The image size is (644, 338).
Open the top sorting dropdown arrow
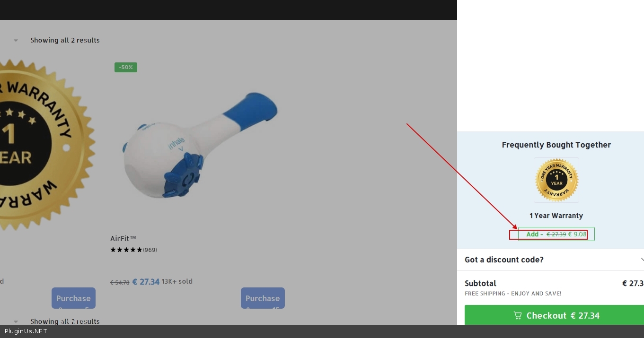[x=16, y=40]
